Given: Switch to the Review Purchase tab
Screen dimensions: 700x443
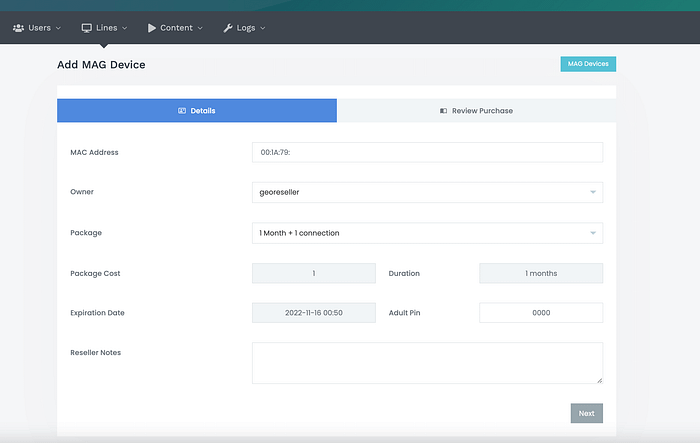Looking at the screenshot, I should pos(476,110).
